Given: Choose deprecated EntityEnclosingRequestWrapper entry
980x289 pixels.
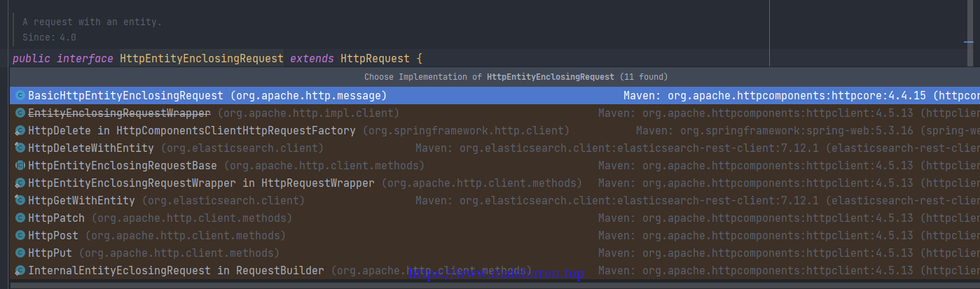Looking at the screenshot, I should pos(495,113).
